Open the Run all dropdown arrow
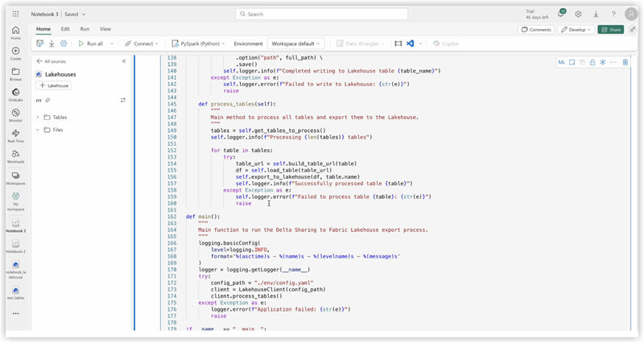 (112, 43)
